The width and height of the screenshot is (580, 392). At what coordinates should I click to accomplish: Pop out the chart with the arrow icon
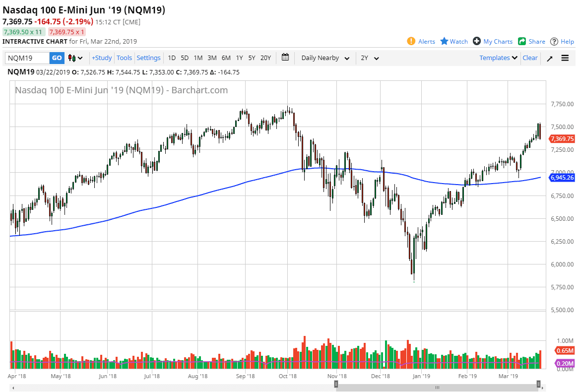[550, 58]
